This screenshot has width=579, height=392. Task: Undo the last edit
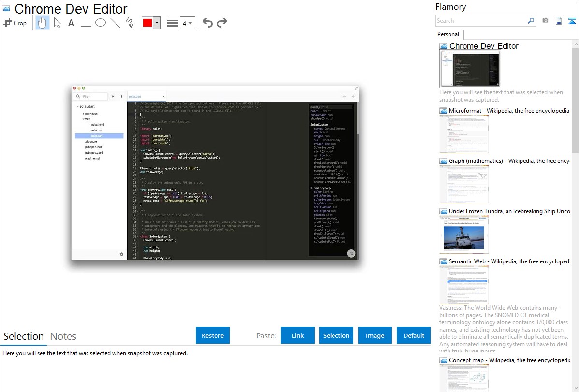(x=207, y=23)
